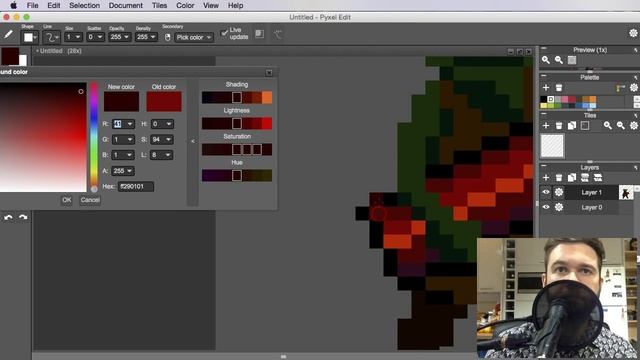
Task: Close the color picker dialog
Action: click(x=269, y=73)
